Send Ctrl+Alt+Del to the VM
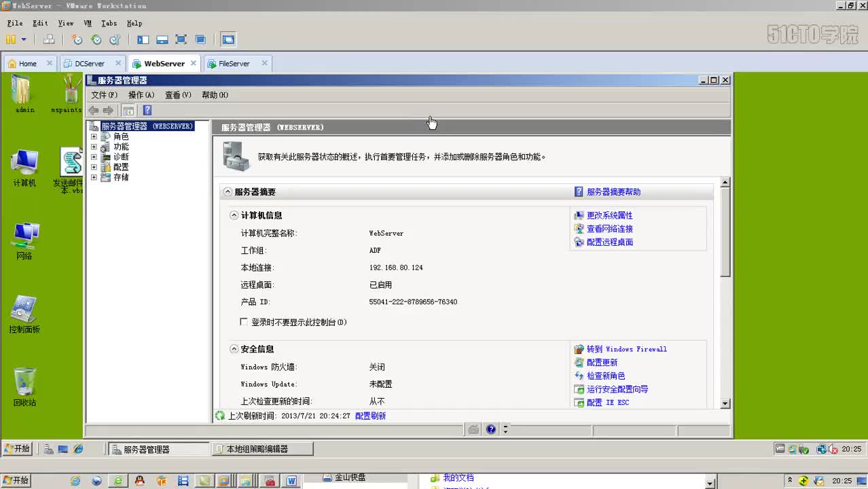 click(x=48, y=39)
